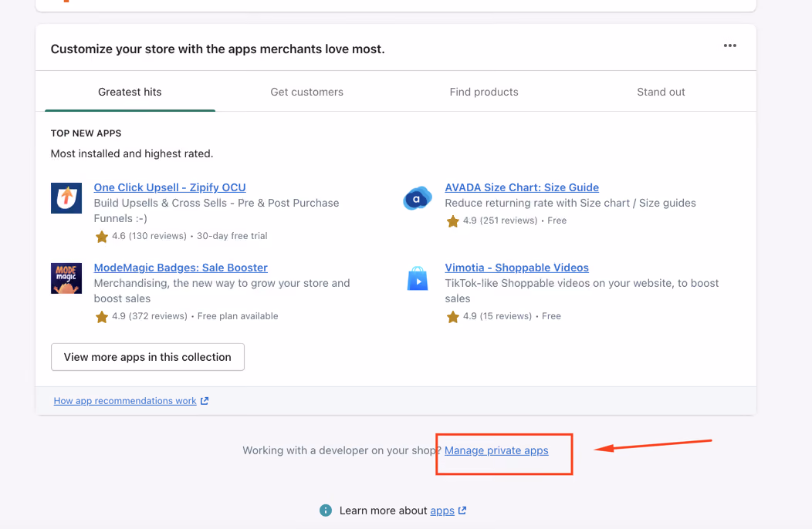The height and width of the screenshot is (529, 812).
Task: Click the TOP NEW APPS heading
Action: pyautogui.click(x=86, y=133)
